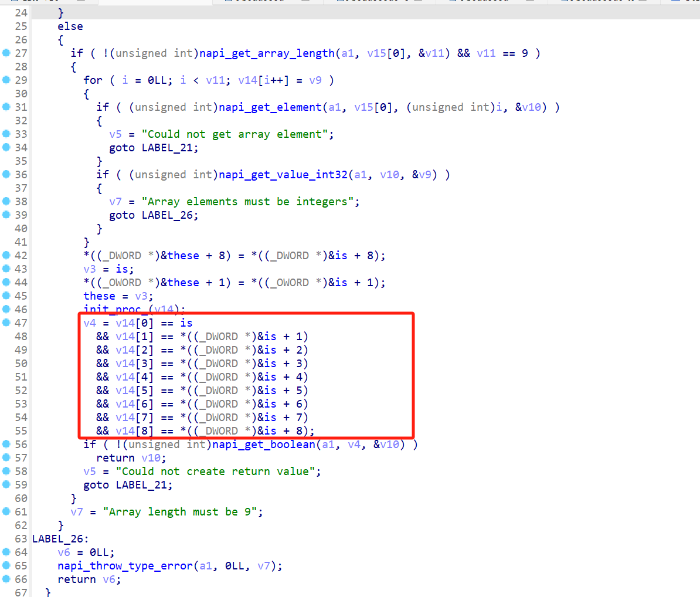Image resolution: width=700 pixels, height=597 pixels.
Task: Click v6 on line 64
Action: click(64, 552)
